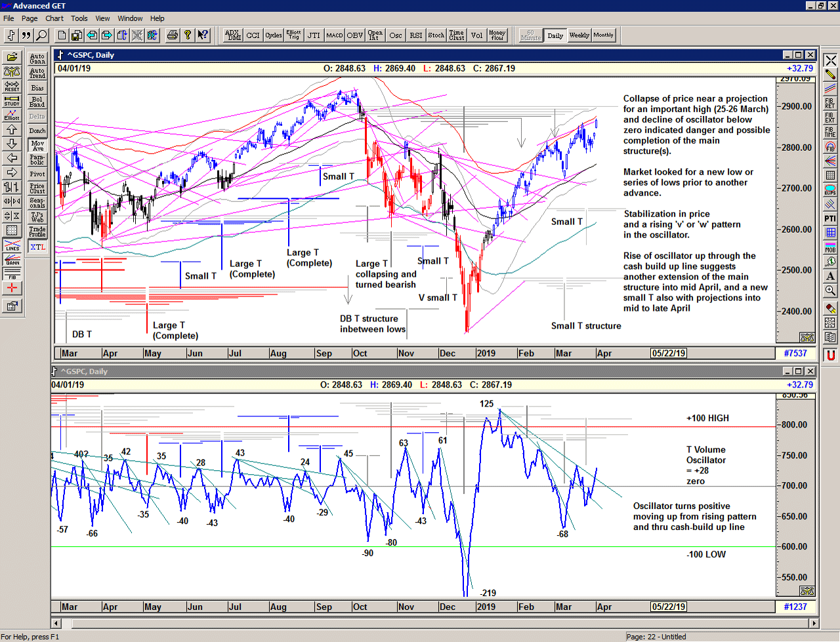Image resolution: width=840 pixels, height=642 pixels.
Task: Maximize the upper ^GSPC Daily chart window
Action: (799, 55)
